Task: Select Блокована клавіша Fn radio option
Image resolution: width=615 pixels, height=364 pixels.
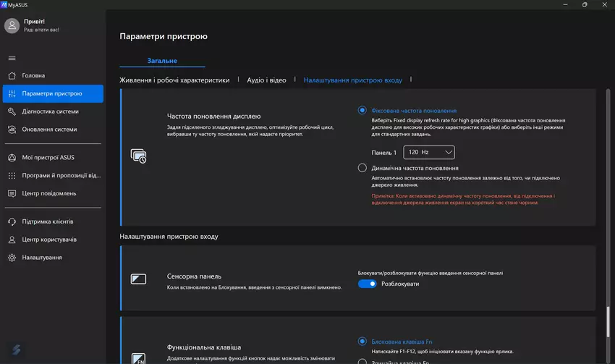Action: click(x=362, y=341)
